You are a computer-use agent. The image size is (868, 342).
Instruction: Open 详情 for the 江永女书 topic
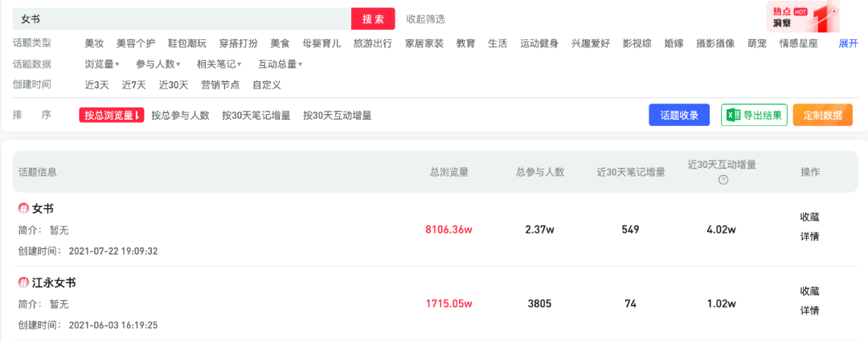[x=809, y=311]
